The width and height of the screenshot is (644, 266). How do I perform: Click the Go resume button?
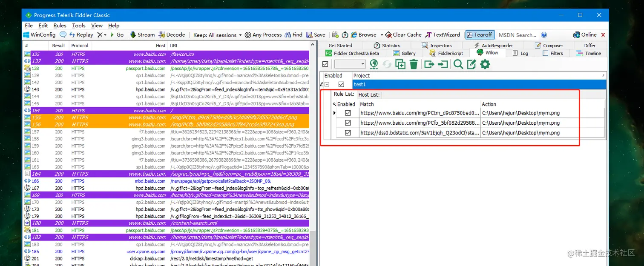click(117, 35)
